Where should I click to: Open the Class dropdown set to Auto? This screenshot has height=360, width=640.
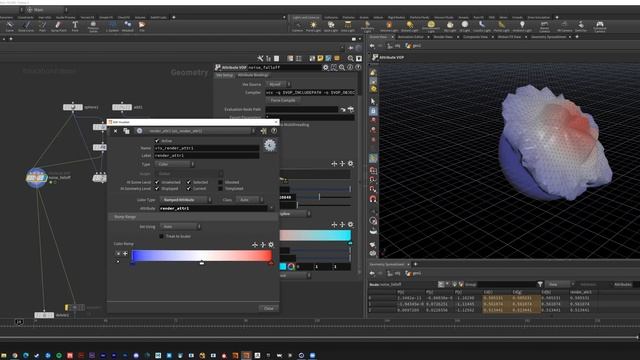pyautogui.click(x=249, y=200)
